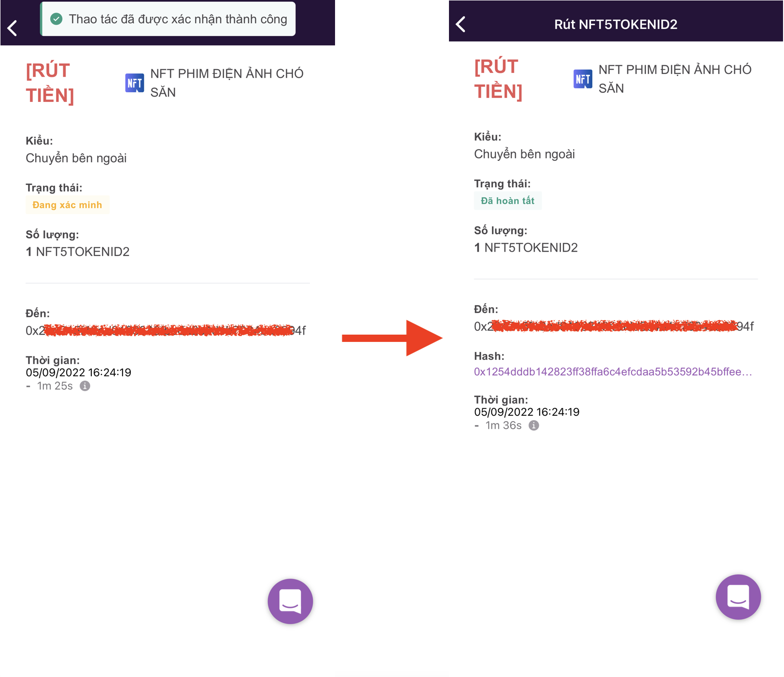Open the chat support bubble on left screen

pos(290,601)
